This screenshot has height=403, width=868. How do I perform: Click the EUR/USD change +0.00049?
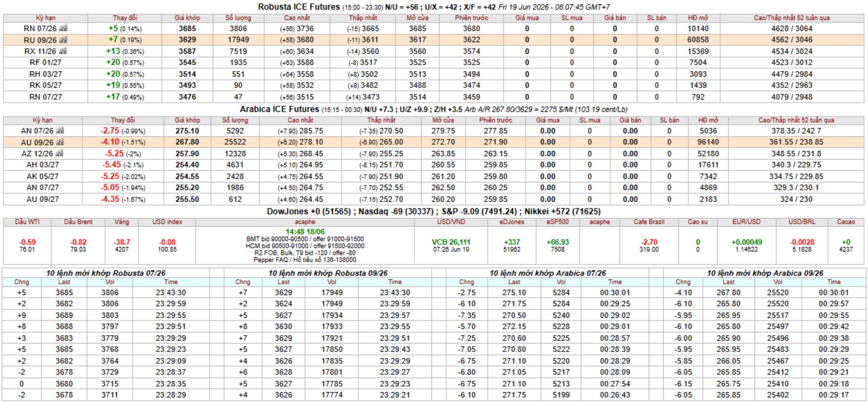(x=746, y=242)
